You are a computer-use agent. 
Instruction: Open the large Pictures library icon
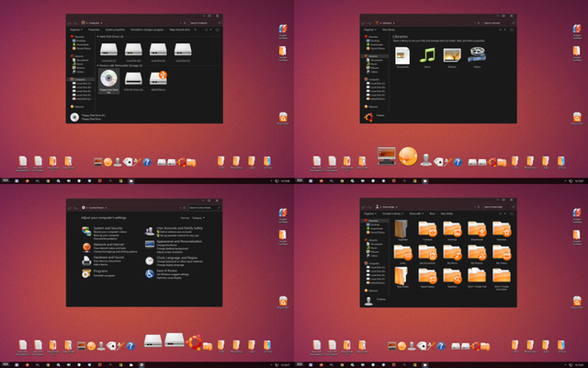click(452, 56)
